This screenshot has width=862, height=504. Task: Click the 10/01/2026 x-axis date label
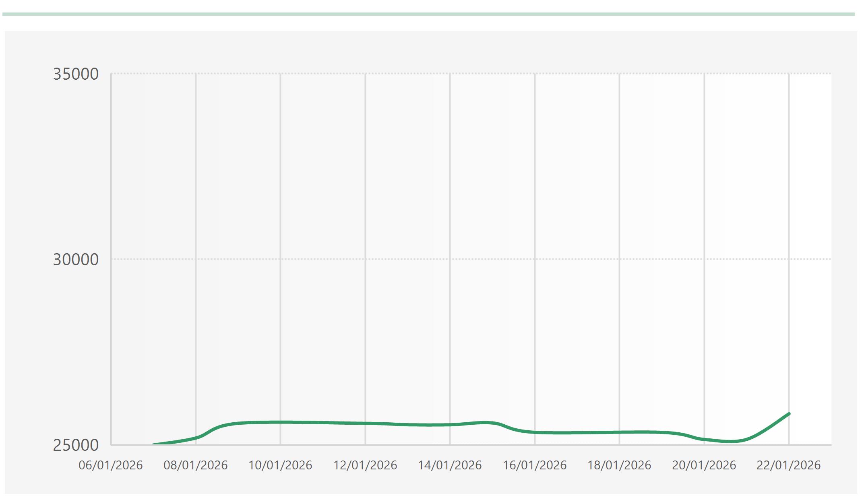[x=280, y=465]
